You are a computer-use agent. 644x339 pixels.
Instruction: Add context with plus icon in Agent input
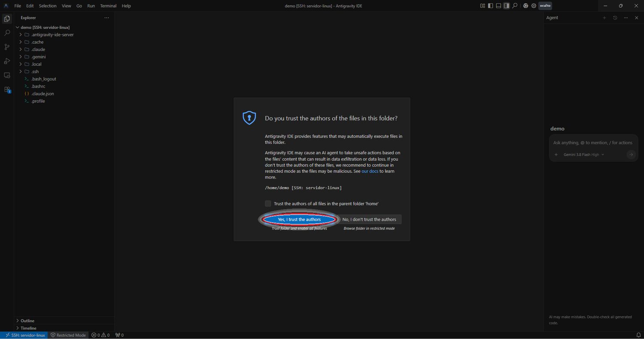tap(556, 154)
